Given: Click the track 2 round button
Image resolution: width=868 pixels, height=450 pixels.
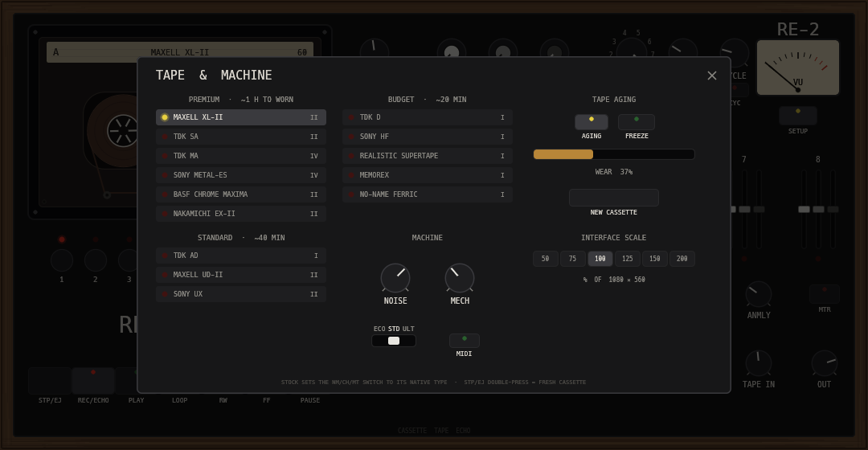Looking at the screenshot, I should [95, 260].
